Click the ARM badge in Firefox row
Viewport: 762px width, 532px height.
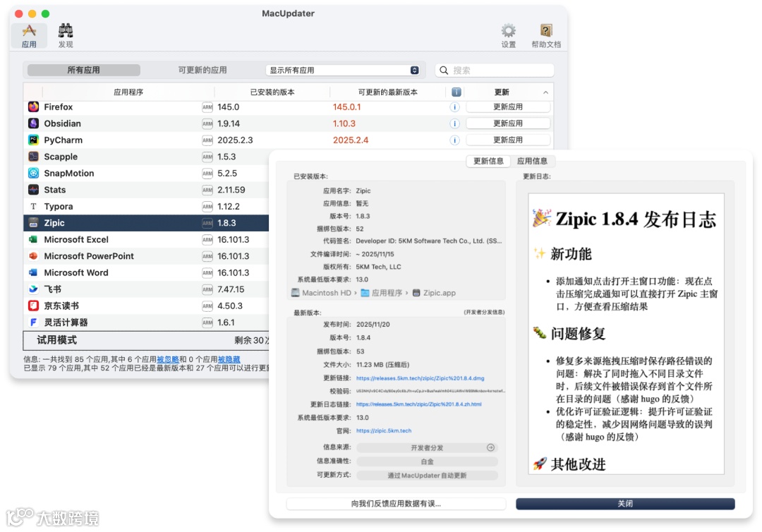point(207,107)
